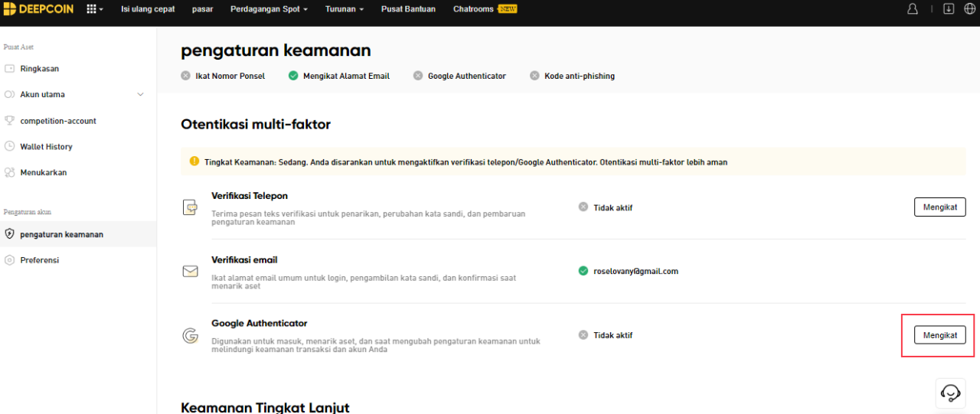Click the Menukarkan exchange icon
980x414 pixels.
[x=9, y=172]
